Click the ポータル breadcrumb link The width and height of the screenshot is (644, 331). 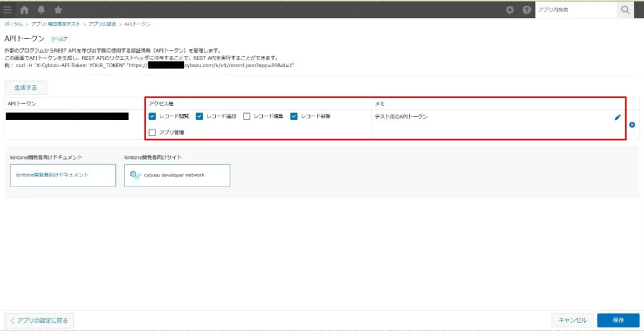click(x=14, y=24)
